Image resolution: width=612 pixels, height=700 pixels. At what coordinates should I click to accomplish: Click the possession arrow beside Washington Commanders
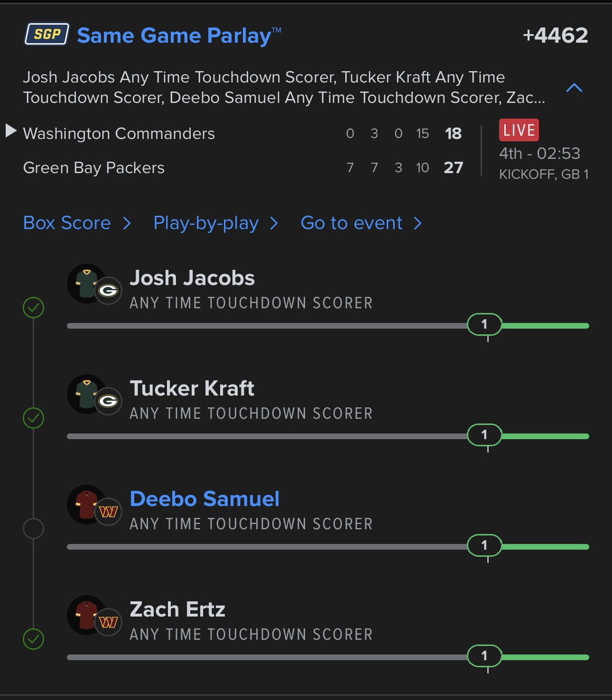click(11, 131)
